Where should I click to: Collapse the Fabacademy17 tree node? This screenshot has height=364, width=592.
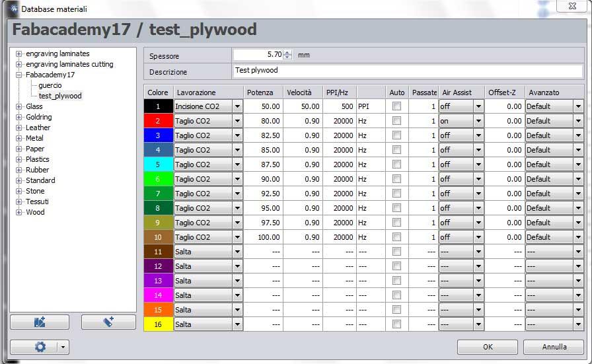[18, 75]
